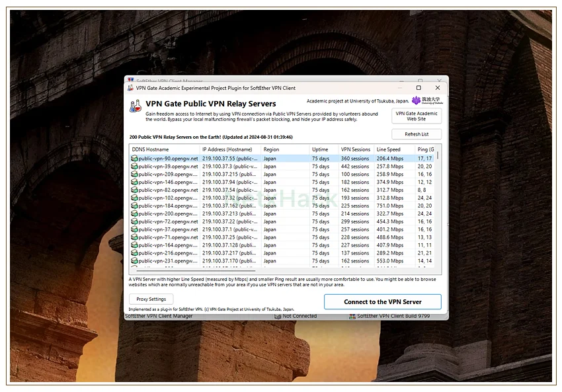Open Proxy Settings
562x392 pixels.
(151, 299)
